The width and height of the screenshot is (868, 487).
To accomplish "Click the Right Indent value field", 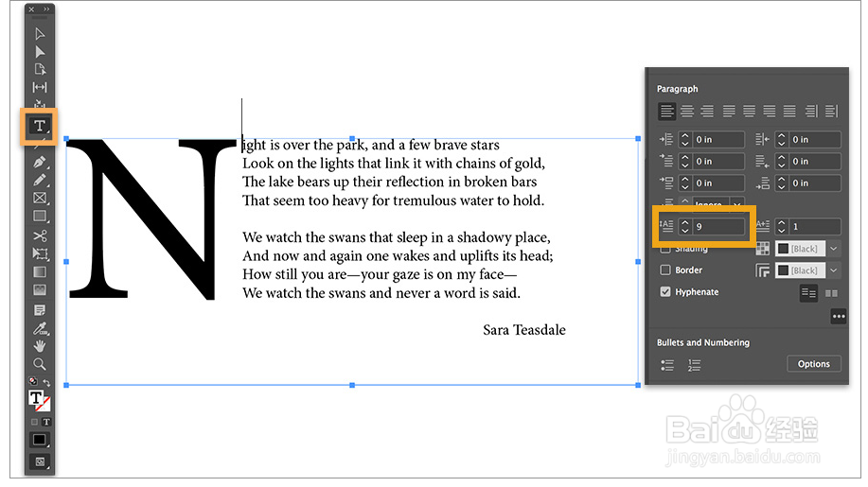I will click(815, 140).
